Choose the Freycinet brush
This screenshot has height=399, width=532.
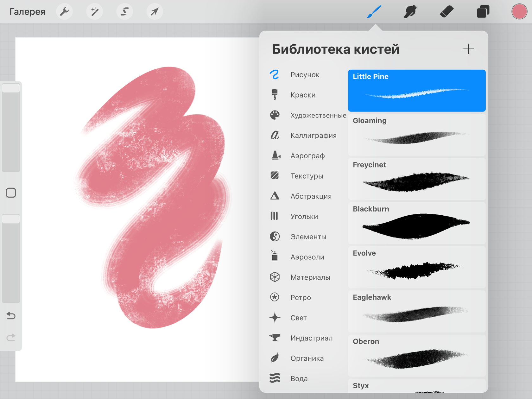pyautogui.click(x=417, y=179)
